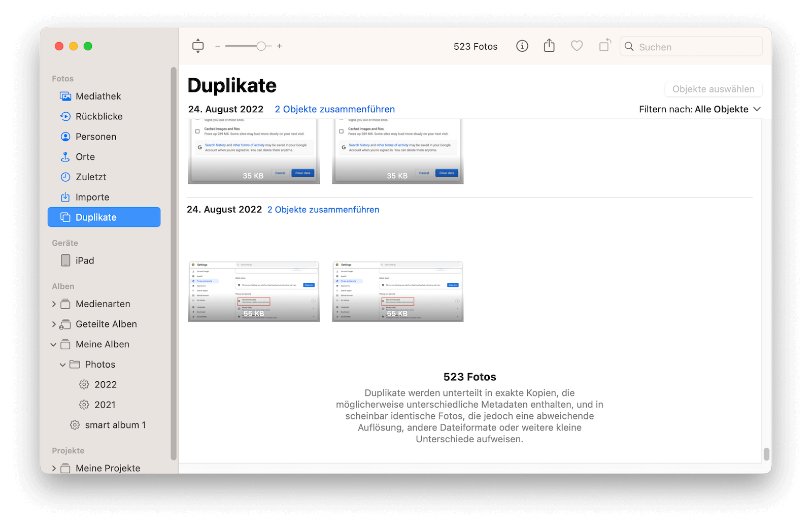Open Zuletzt in sidebar
The width and height of the screenshot is (812, 527).
(104, 177)
